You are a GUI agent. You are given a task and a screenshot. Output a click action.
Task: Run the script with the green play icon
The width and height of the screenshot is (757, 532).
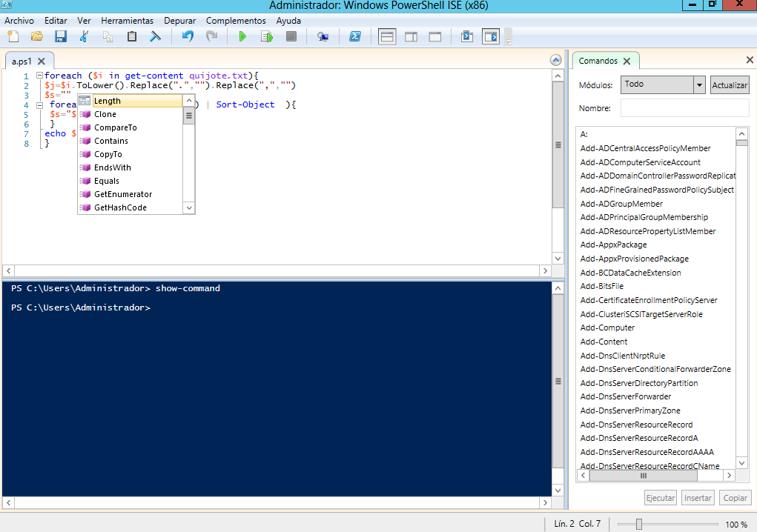(242, 36)
